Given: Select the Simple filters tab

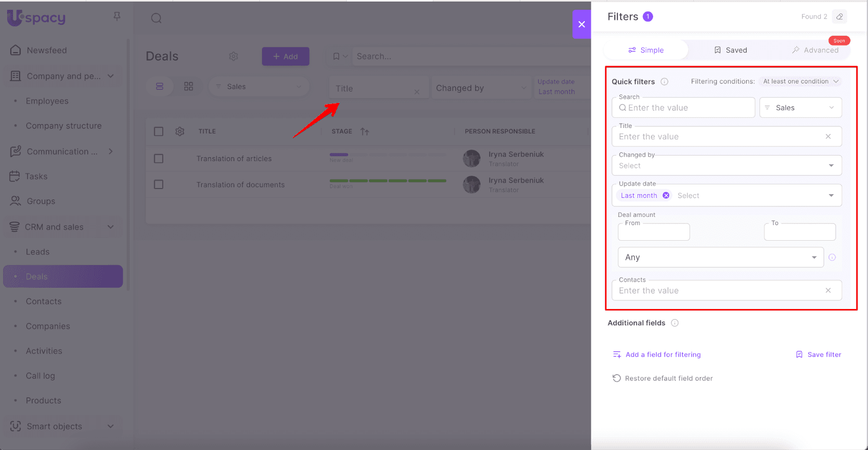Looking at the screenshot, I should [646, 50].
